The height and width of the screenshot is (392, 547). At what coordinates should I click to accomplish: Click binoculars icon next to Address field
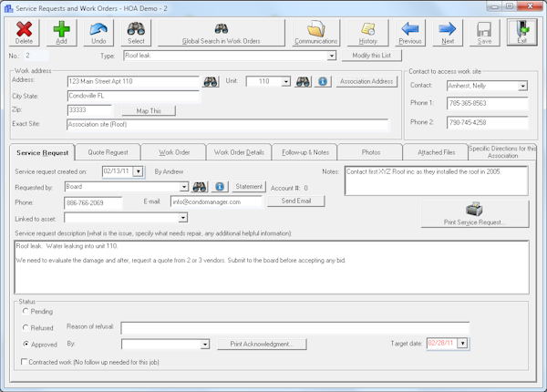tap(211, 82)
